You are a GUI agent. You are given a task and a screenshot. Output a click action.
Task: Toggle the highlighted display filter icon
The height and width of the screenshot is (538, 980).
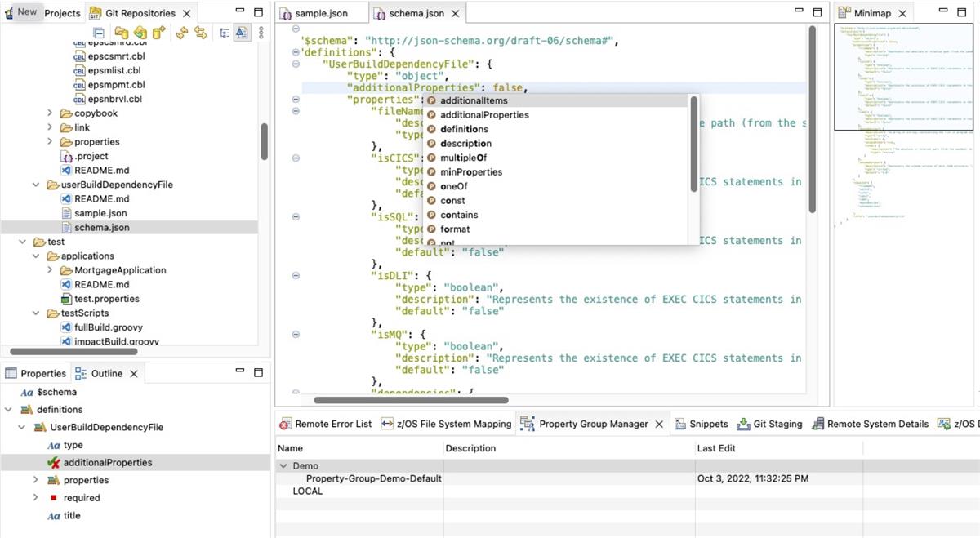pos(242,33)
